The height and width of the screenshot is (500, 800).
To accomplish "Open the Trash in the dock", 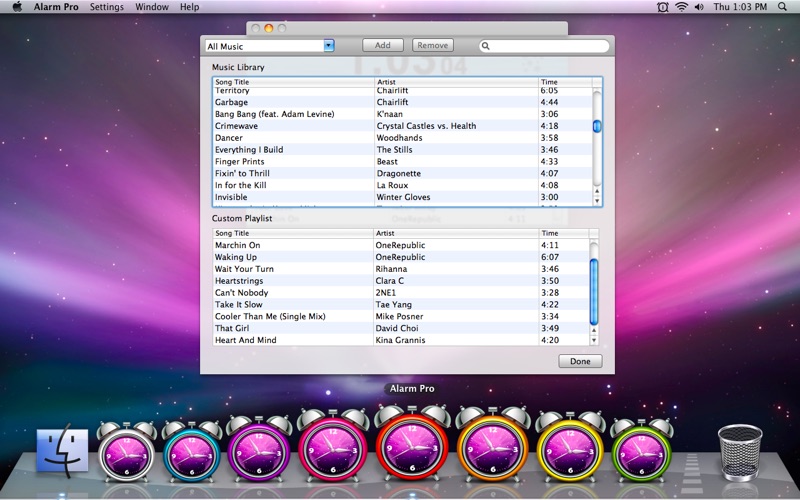I will (739, 451).
